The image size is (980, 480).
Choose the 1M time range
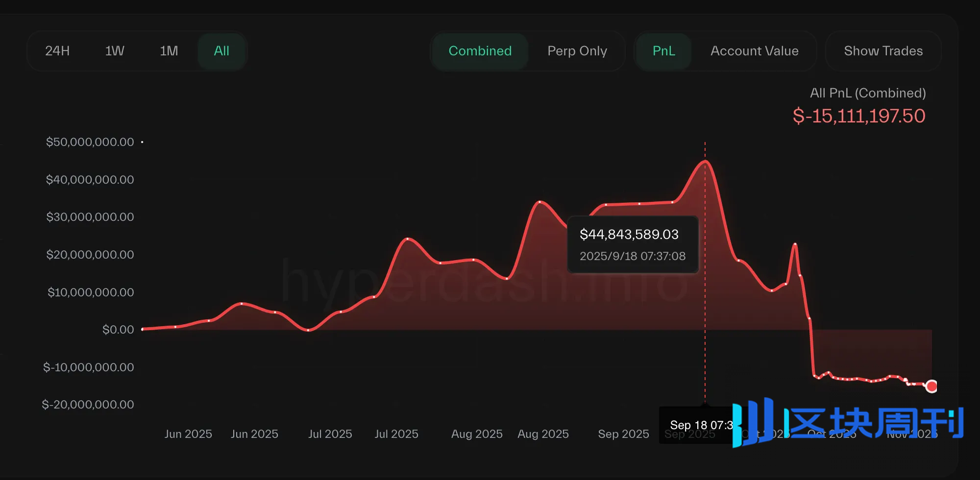(169, 51)
